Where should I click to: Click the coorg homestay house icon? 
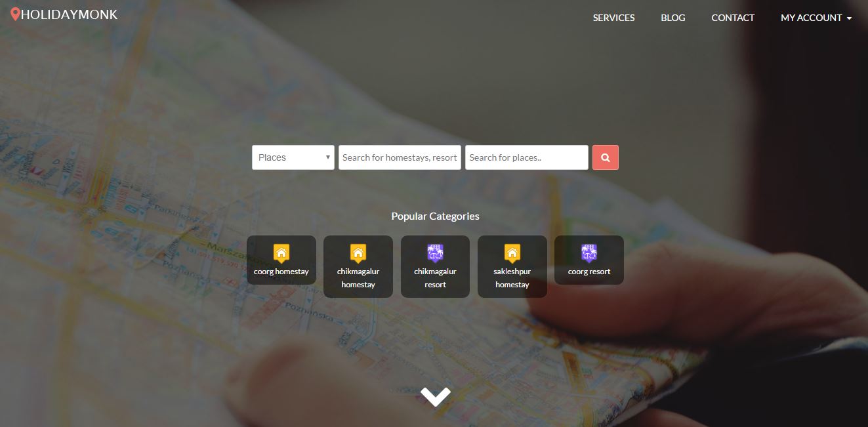(x=281, y=253)
